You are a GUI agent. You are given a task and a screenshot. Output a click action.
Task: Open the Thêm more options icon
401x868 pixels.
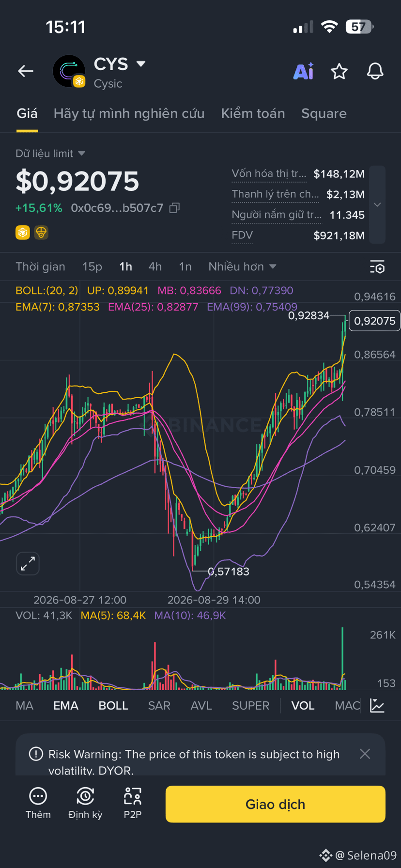click(x=38, y=804)
